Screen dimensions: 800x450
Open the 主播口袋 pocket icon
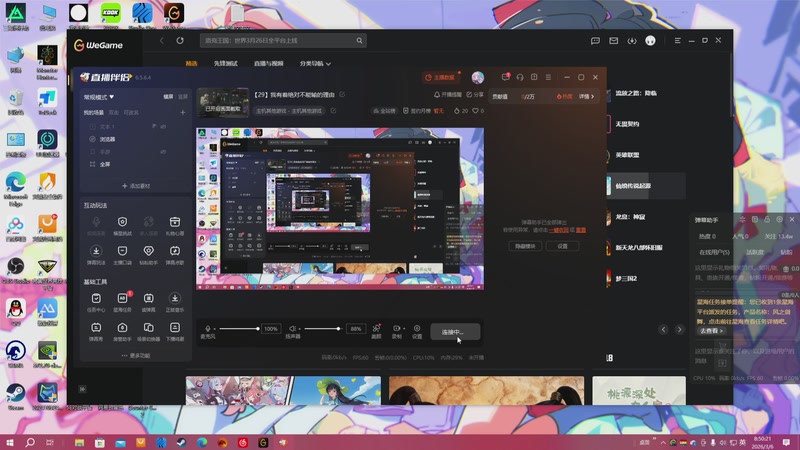(x=122, y=251)
